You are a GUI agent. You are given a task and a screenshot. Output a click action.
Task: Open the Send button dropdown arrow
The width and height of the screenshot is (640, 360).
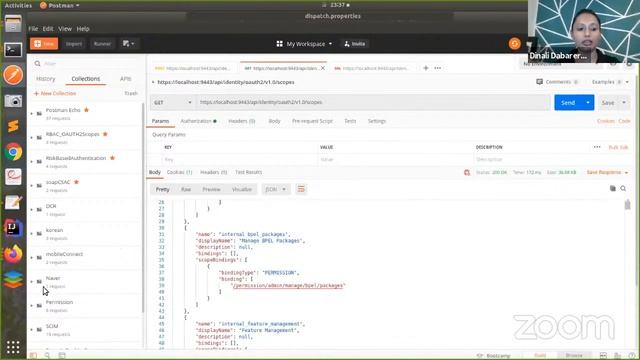coord(588,102)
